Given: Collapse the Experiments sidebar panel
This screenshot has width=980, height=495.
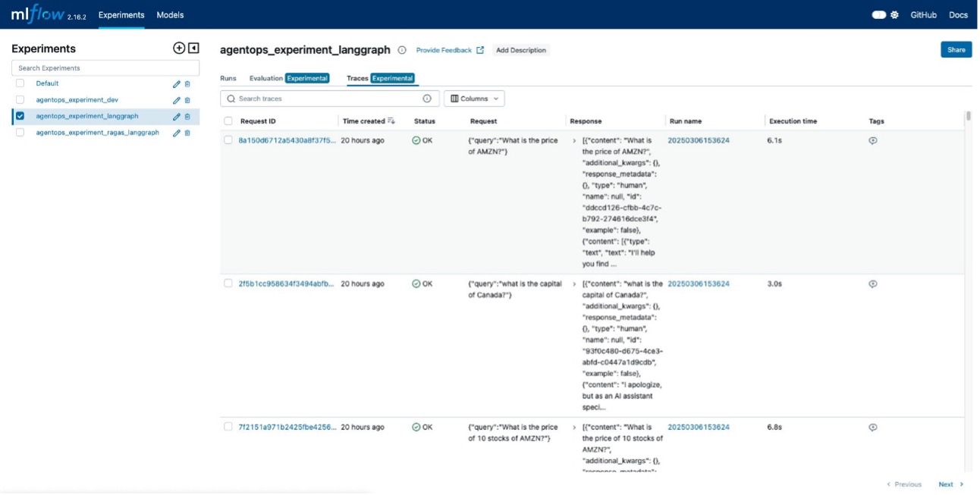Looking at the screenshot, I should [x=193, y=49].
